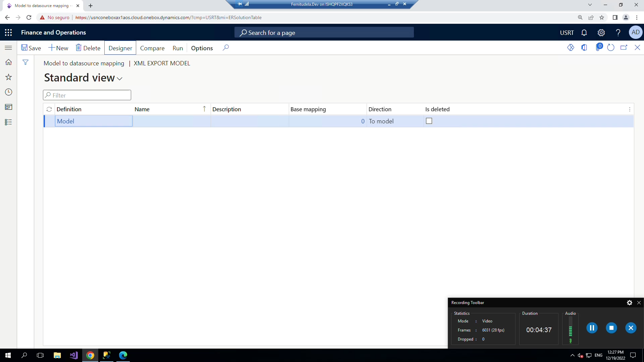Create a record with the New button
Viewport: 644px width, 362px height.
coord(58,48)
